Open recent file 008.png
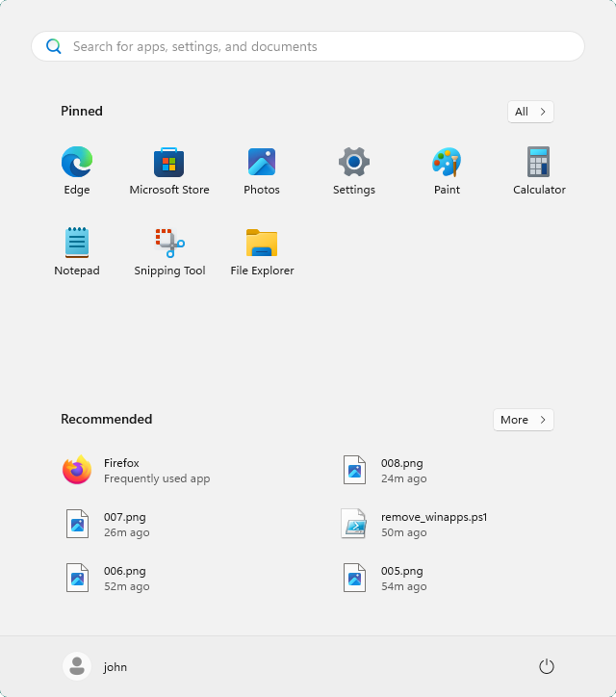Screen dimensions: 616x697 (401, 470)
